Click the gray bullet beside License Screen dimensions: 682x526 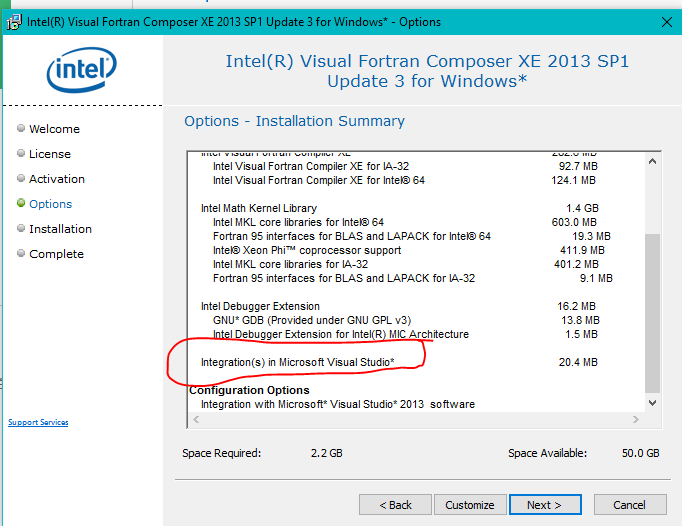pos(21,153)
